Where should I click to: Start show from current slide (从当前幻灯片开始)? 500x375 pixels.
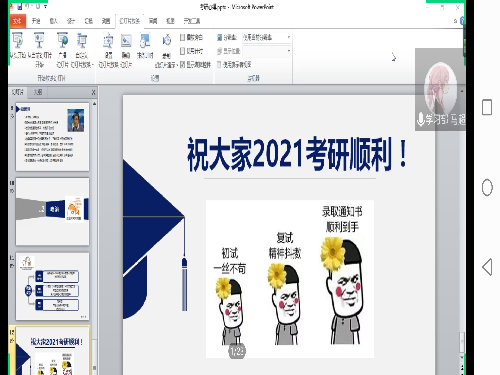[39, 49]
